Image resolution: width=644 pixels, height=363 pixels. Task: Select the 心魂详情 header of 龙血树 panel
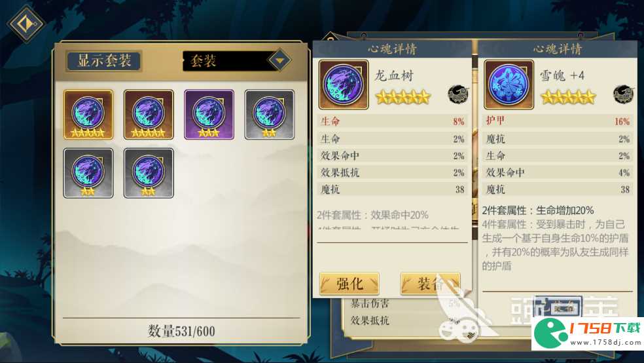pos(392,49)
